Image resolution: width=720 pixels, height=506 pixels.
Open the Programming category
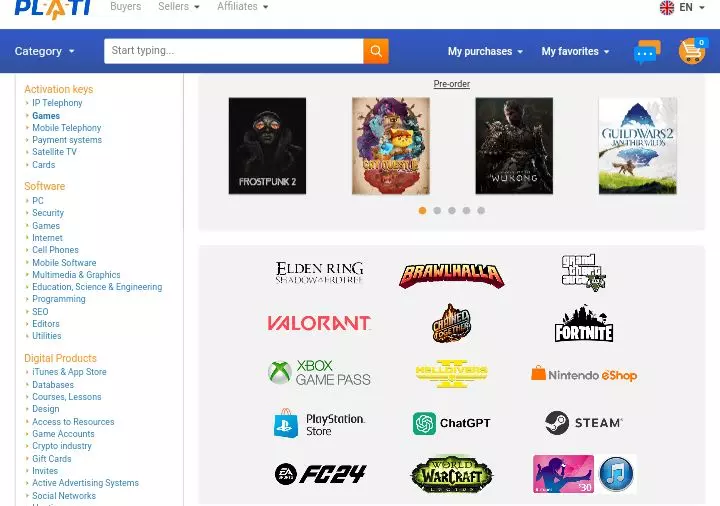[x=59, y=298]
